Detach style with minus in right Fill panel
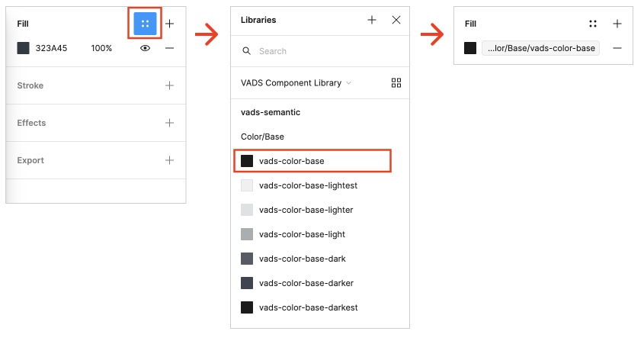The height and width of the screenshot is (341, 644). click(x=617, y=48)
